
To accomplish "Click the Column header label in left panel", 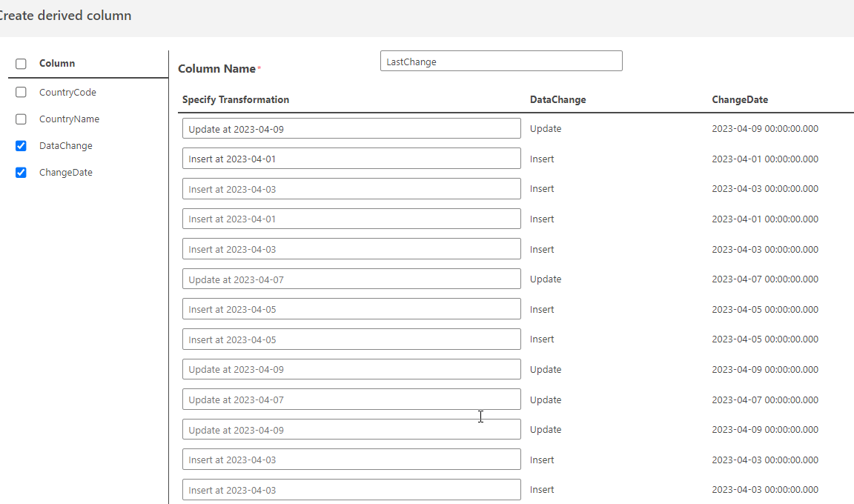I will 57,64.
